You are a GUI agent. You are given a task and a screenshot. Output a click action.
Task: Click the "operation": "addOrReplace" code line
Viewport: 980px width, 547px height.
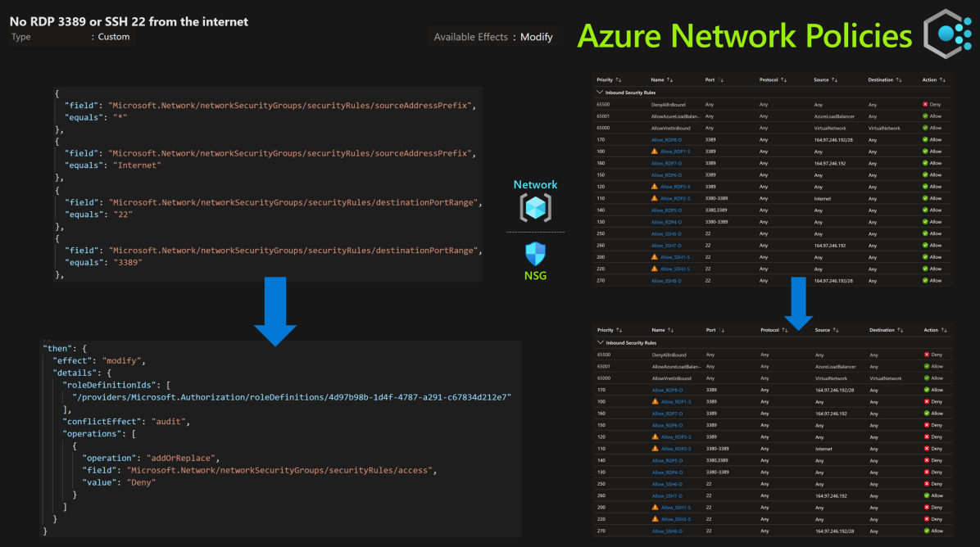[x=150, y=458]
